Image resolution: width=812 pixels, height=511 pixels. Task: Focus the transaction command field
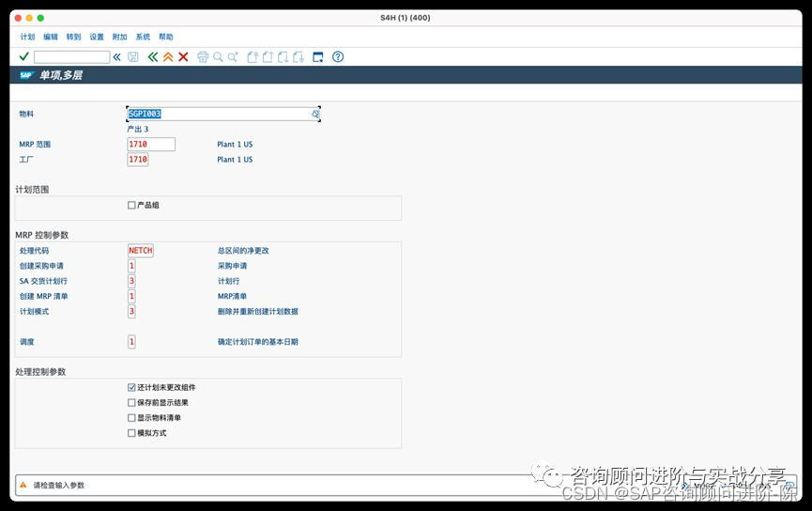pyautogui.click(x=72, y=57)
